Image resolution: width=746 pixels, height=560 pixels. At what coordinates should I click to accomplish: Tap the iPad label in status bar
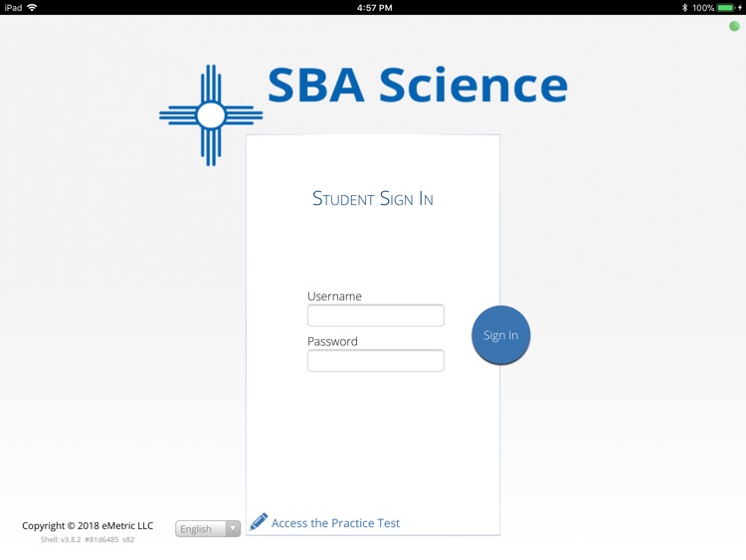click(13, 7)
